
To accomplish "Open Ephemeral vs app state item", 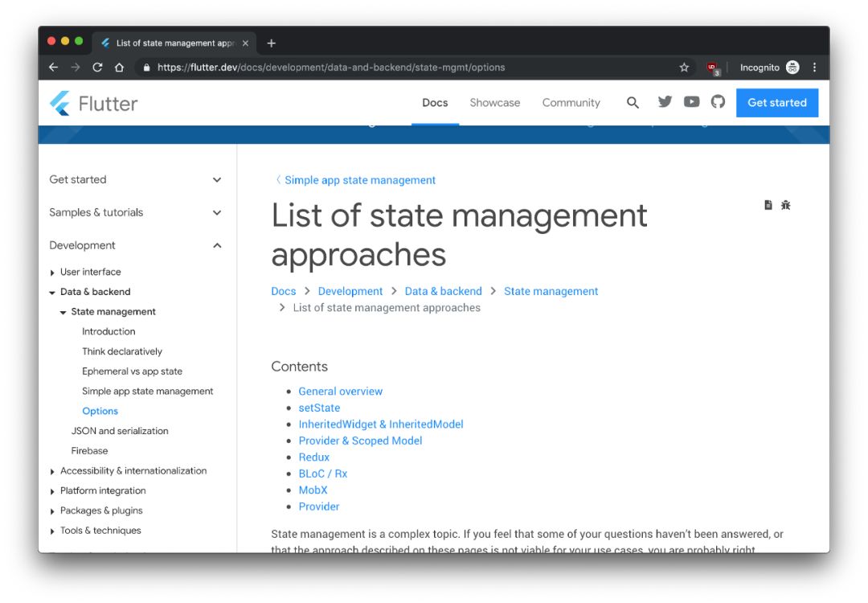I will point(132,371).
